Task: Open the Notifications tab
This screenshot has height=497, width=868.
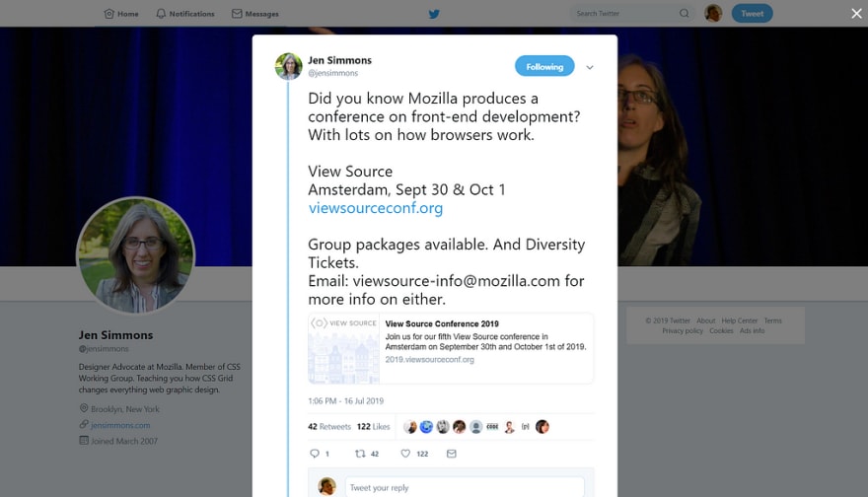Action: tap(184, 14)
